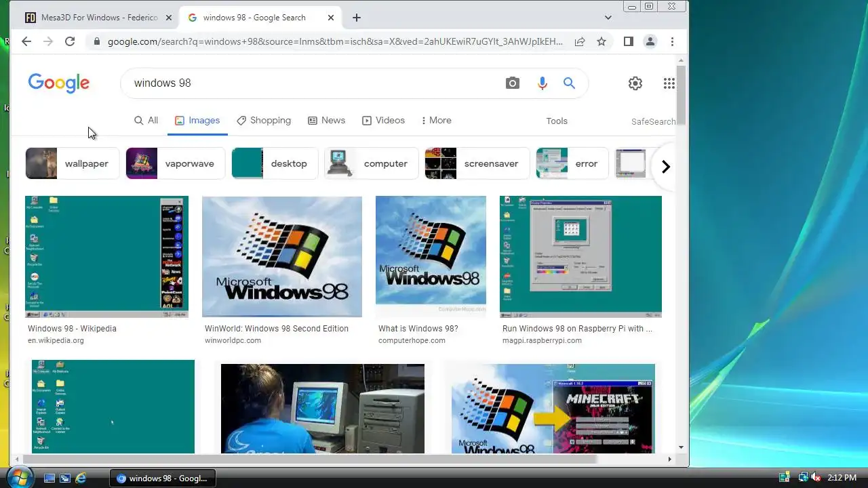
Task: Open WinWorld Windows 98 logo thumbnail
Action: click(x=282, y=257)
